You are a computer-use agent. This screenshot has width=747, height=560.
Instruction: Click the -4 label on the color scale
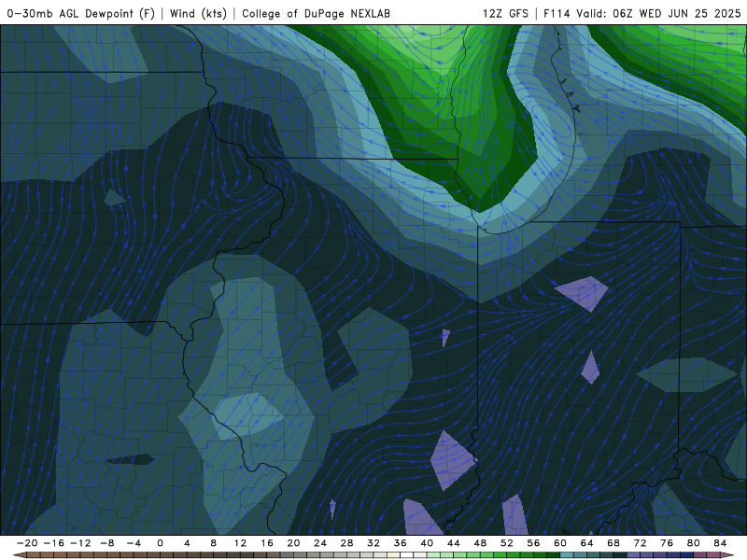point(134,543)
